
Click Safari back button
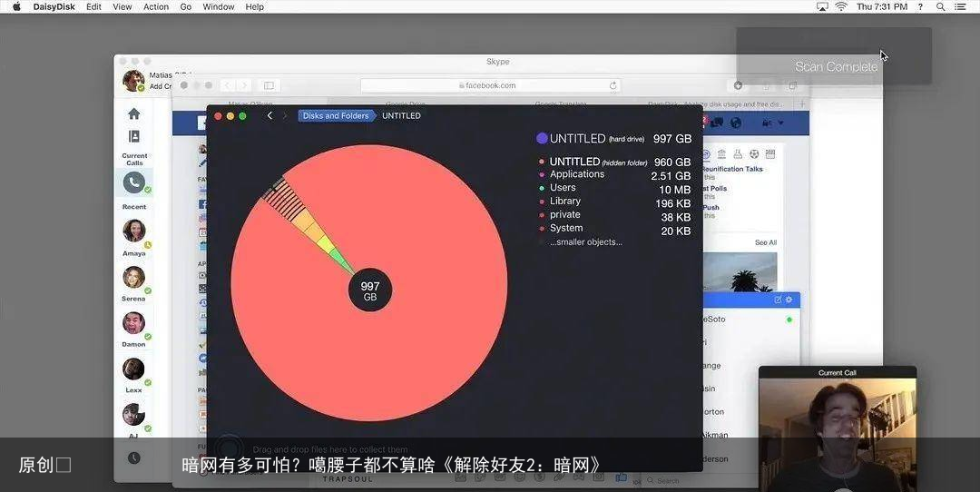(228, 85)
